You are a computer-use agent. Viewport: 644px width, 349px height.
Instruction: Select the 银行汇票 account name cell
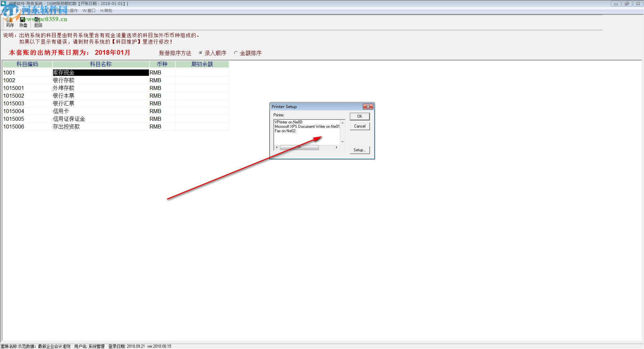click(x=101, y=103)
